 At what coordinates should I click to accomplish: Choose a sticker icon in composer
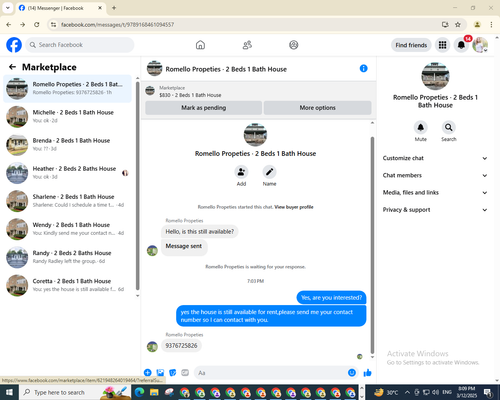coord(173,373)
